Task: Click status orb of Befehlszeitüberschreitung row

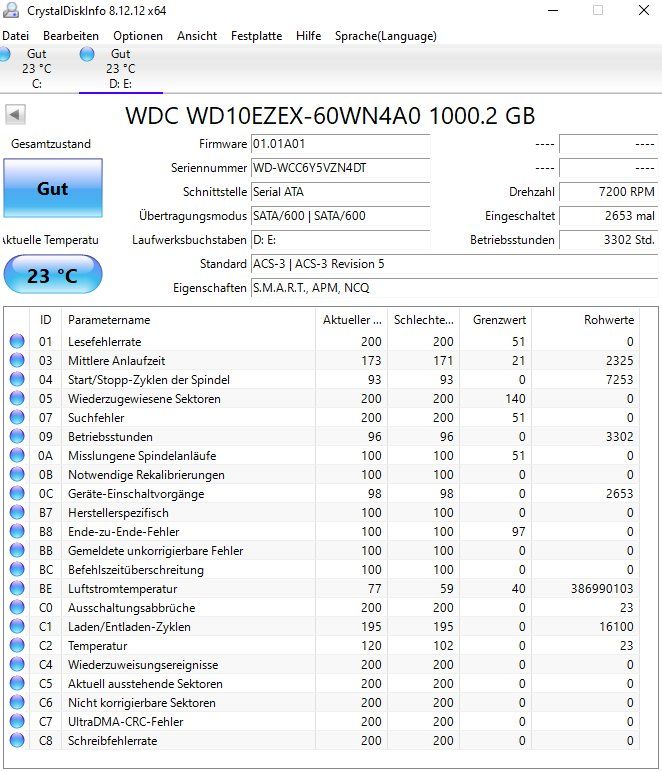Action: (17, 569)
